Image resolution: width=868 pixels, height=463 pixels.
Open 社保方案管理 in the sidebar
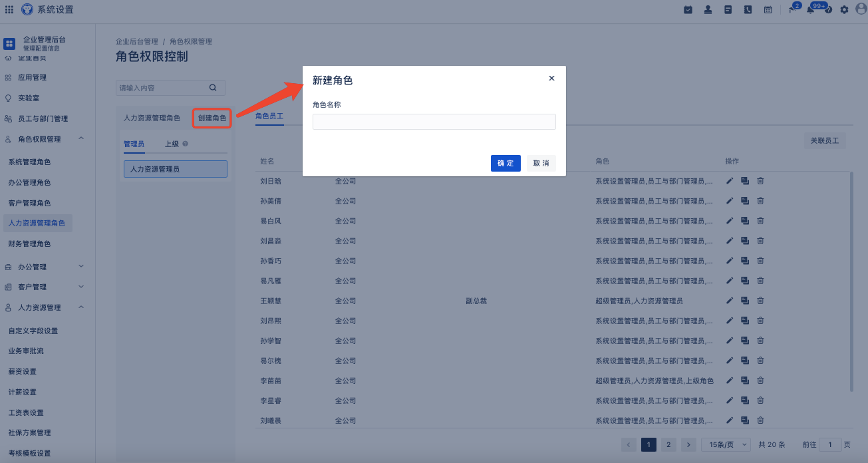point(29,432)
